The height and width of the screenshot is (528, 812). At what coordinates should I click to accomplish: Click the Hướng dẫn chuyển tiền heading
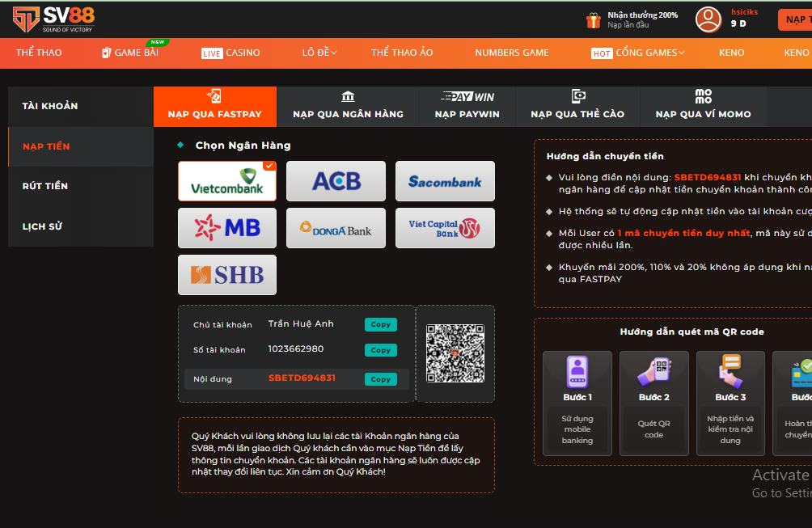click(605, 156)
